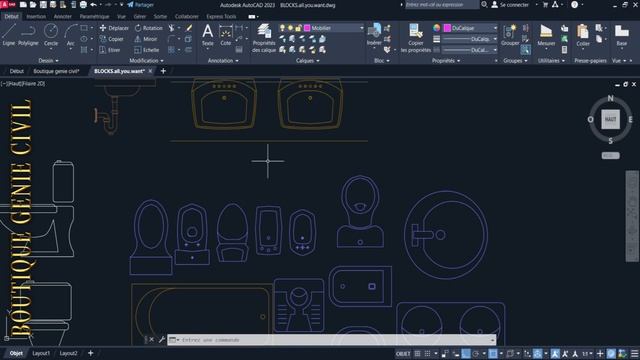The height and width of the screenshot is (360, 640).
Task: Switch to the Annoter ribbon tab
Action: coord(62,16)
